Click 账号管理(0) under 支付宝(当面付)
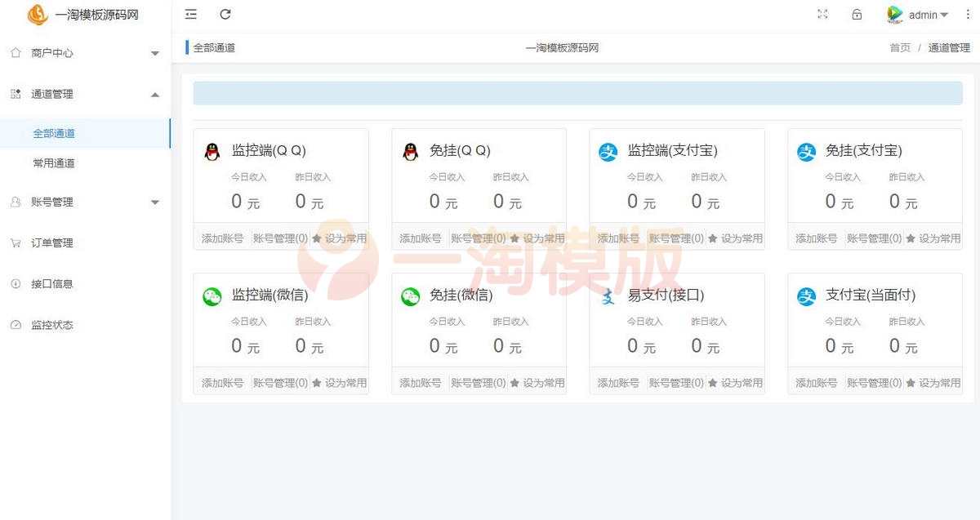The image size is (980, 520). click(875, 383)
